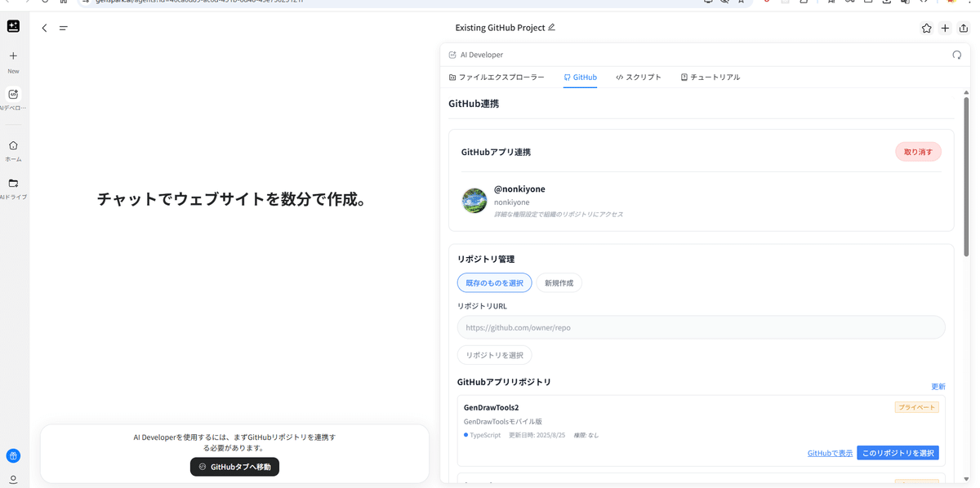Open AI Drive in the sidebar
This screenshot has height=488, width=980.
coord(13,184)
